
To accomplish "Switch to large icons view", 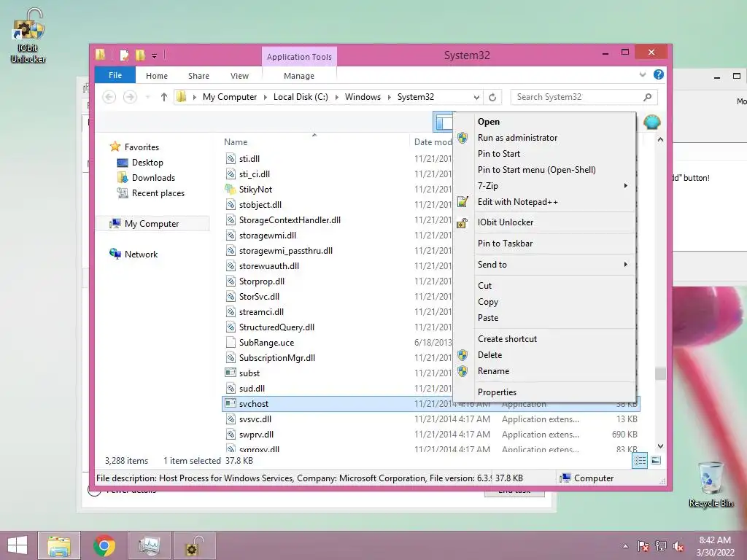I will pyautogui.click(x=656, y=461).
